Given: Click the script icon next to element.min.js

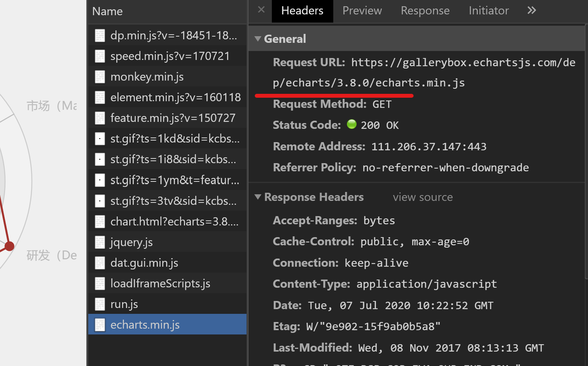Looking at the screenshot, I should tap(100, 97).
